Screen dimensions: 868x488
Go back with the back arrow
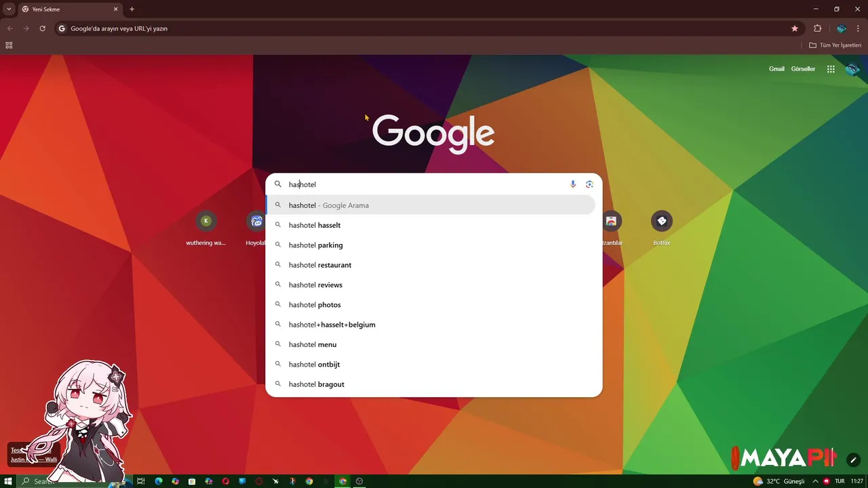pos(9,28)
